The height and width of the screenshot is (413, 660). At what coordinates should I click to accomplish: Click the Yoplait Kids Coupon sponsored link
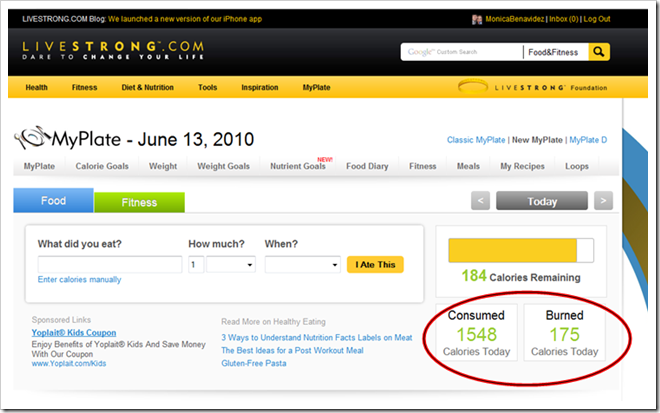(x=74, y=333)
